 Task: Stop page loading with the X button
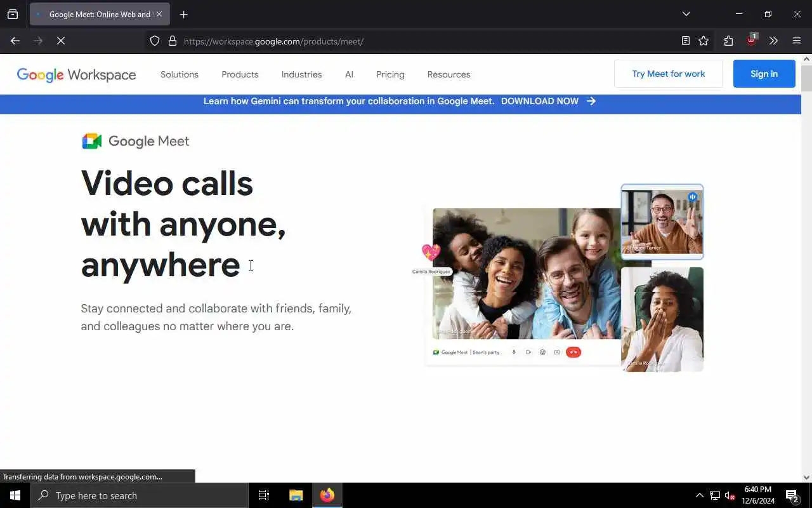pos(61,41)
